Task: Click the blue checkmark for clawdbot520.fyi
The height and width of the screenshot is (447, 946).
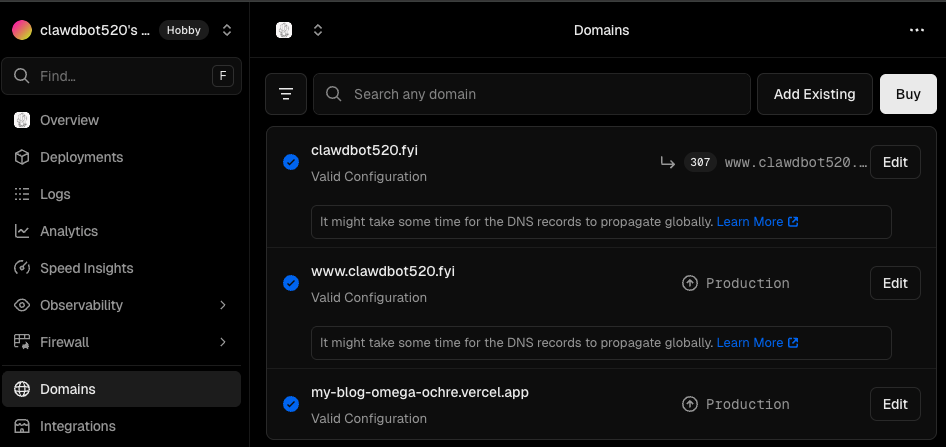Action: 291,162
